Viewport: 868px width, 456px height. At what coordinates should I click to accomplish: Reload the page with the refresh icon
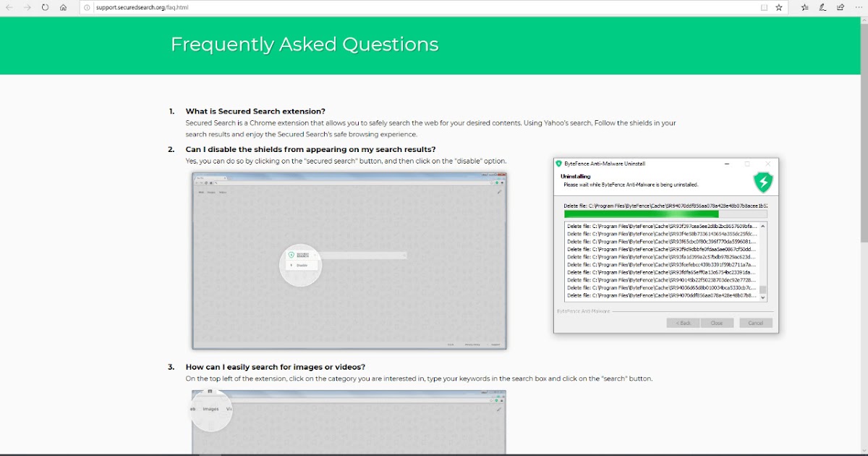(x=45, y=7)
